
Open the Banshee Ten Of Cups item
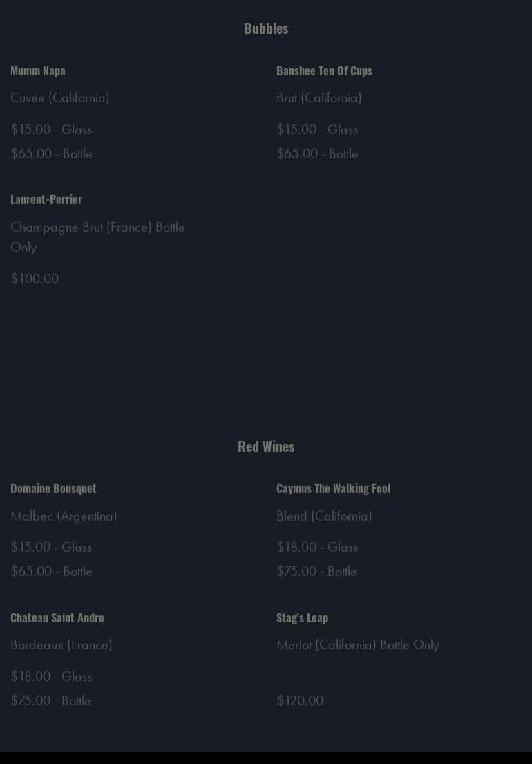pos(324,71)
